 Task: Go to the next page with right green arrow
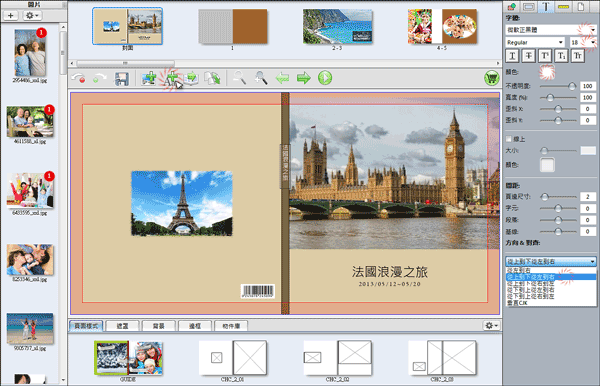303,78
